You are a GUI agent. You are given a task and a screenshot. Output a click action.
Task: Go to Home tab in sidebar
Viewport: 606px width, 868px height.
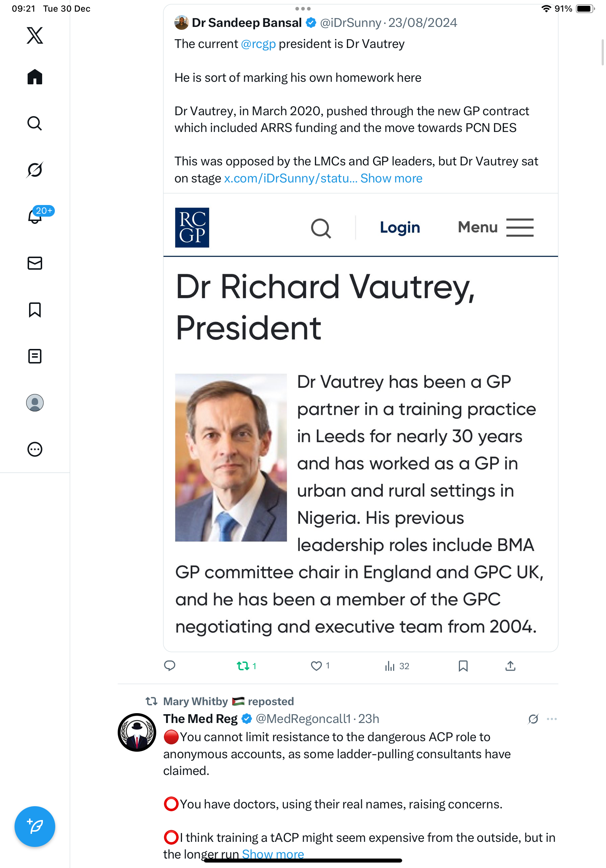tap(35, 77)
